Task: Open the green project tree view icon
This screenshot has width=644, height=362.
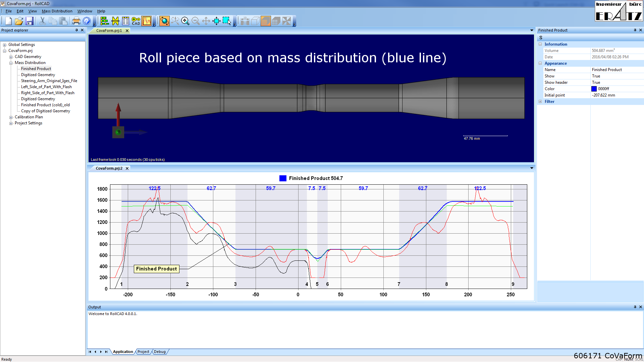Action: point(104,21)
